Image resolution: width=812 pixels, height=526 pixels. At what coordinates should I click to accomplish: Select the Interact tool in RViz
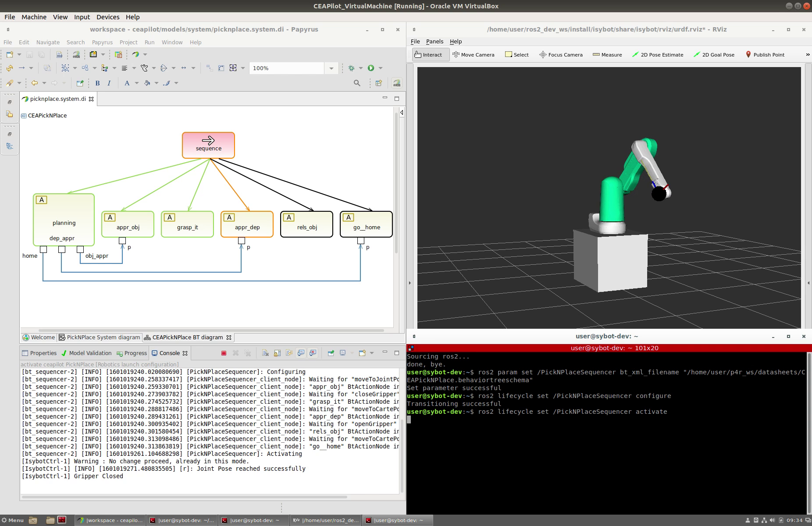pyautogui.click(x=430, y=54)
